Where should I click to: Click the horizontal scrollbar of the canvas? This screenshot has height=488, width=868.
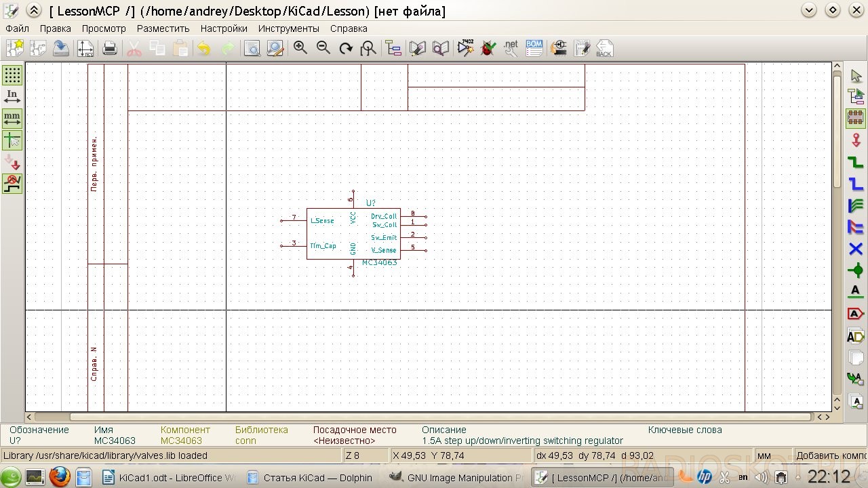pos(441,417)
